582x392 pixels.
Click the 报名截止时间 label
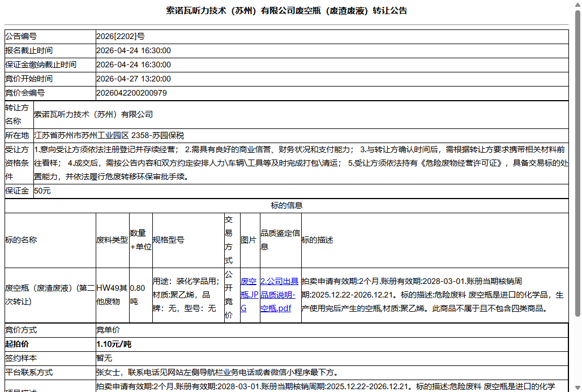click(x=29, y=50)
